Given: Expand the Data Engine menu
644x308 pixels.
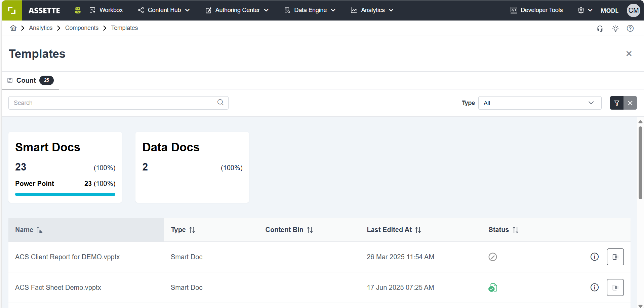Looking at the screenshot, I should click(x=310, y=10).
